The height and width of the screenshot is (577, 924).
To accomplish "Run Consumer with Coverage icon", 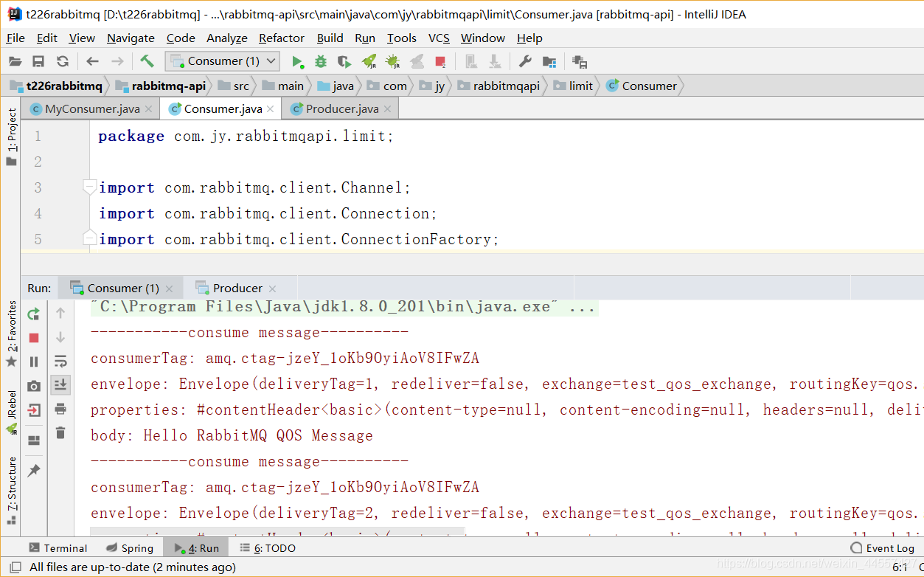I will 343,61.
